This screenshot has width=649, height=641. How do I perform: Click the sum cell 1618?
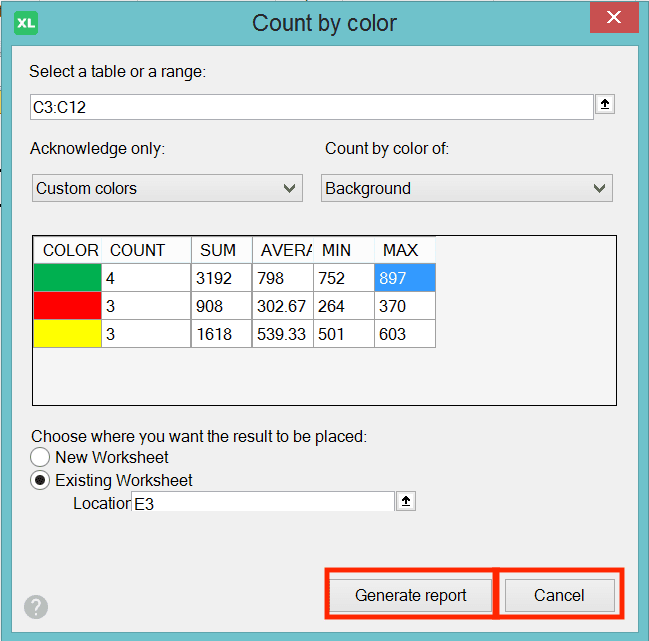tap(221, 334)
